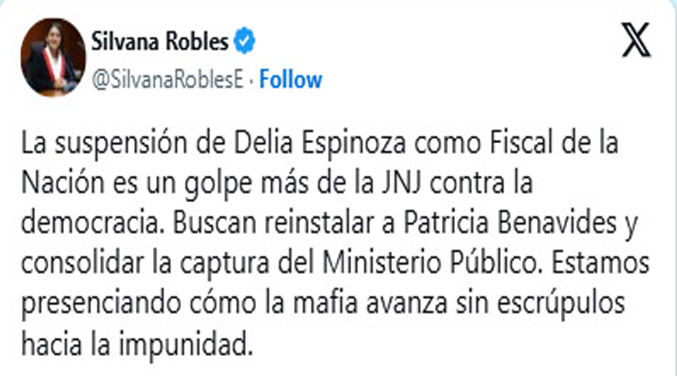The height and width of the screenshot is (376, 677).
Task: Click the word "Nación" in tweet
Action: click(x=63, y=182)
